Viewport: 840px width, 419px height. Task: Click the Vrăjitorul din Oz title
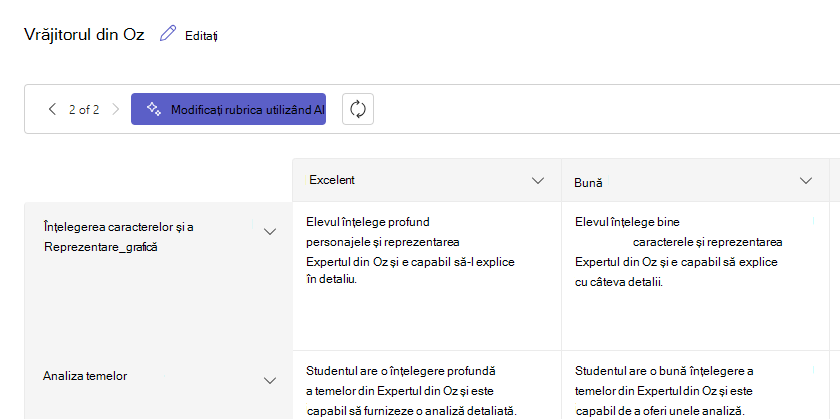[84, 34]
